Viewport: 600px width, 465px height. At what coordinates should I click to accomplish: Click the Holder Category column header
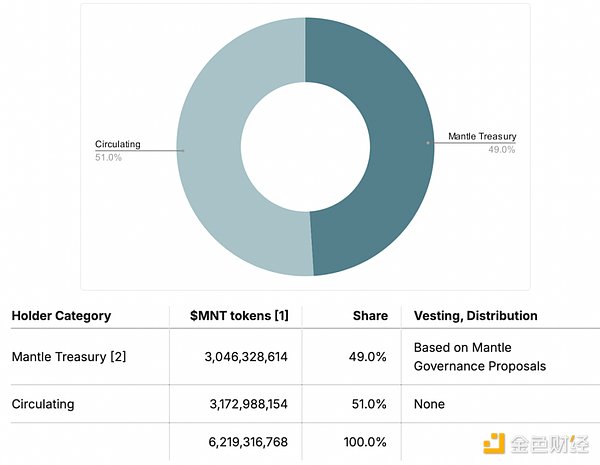click(x=61, y=316)
